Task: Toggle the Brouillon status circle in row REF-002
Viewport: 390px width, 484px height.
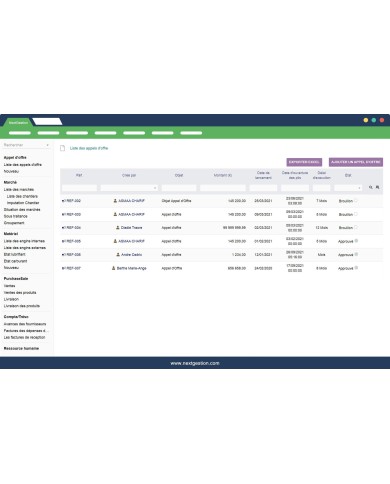Action: 356,200
